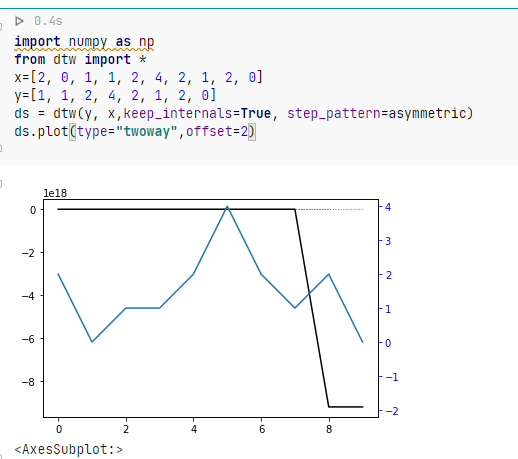The image size is (518, 459).
Task: Click the right axis tick label −2
Action: pos(392,411)
